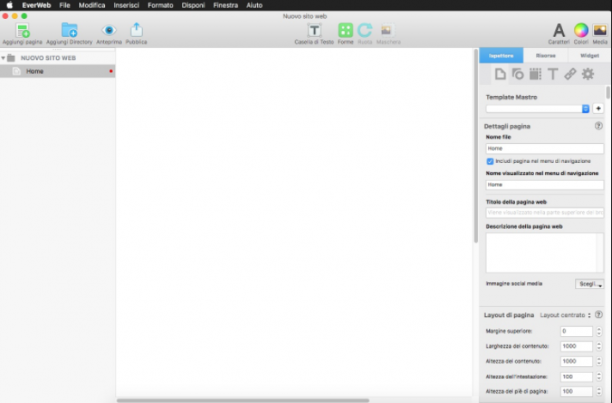Collapse the Nuovo Sito Web tree

pyautogui.click(x=3, y=58)
